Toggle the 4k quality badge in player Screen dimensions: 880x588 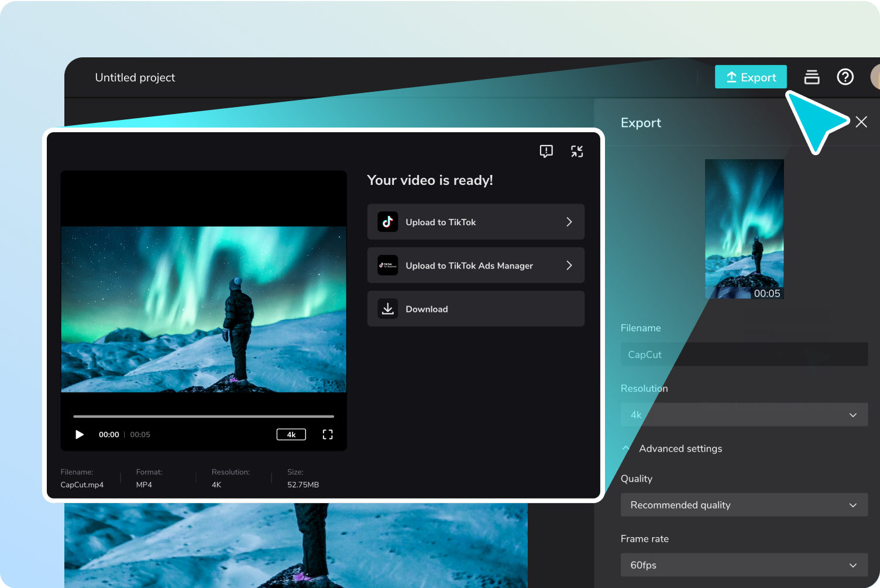tap(291, 435)
